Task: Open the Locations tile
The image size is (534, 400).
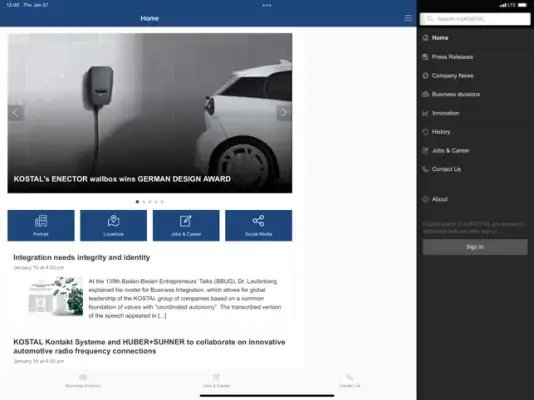Action: click(x=113, y=225)
